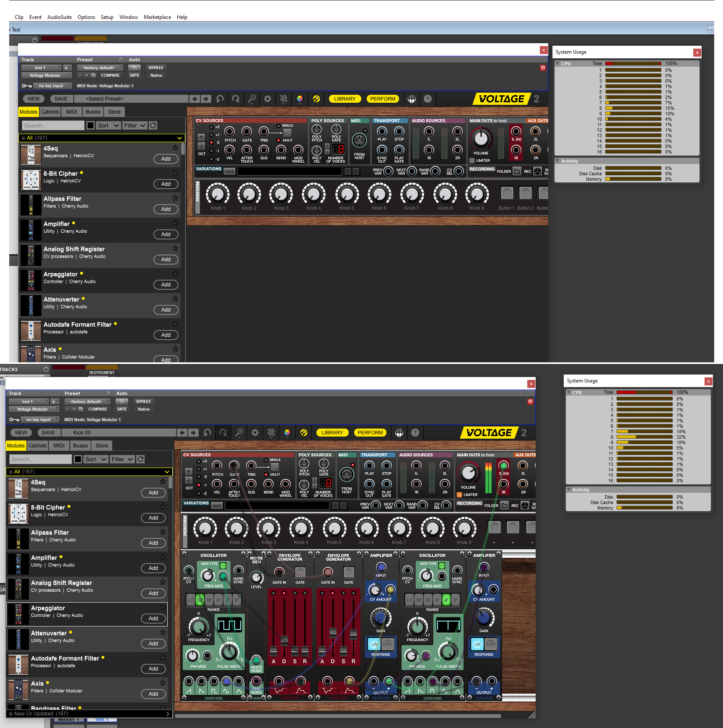The width and height of the screenshot is (723, 728).
Task: Click COMPARE in the Select Preset plugin header
Action: pos(110,75)
